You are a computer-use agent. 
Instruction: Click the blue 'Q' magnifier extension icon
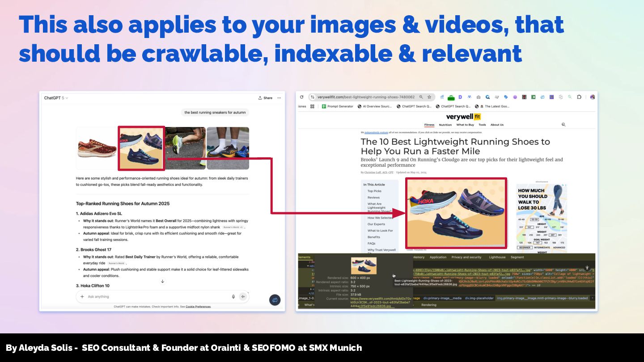click(x=488, y=97)
